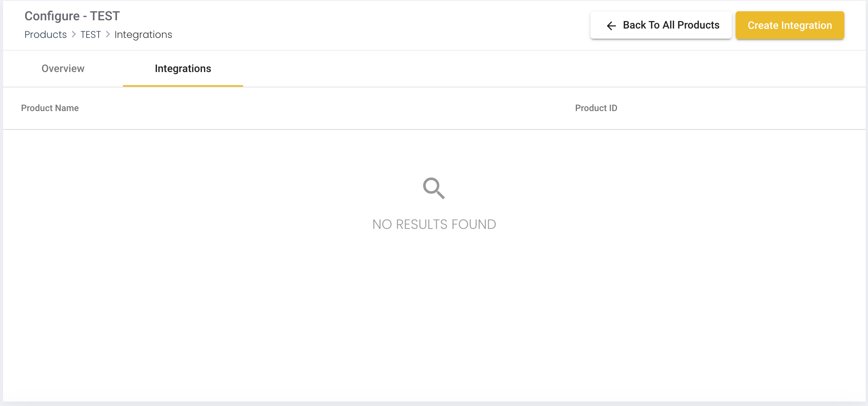Viewport: 868px width, 406px height.
Task: Click chevron between TEST and Integrations breadcrumb
Action: [x=108, y=35]
